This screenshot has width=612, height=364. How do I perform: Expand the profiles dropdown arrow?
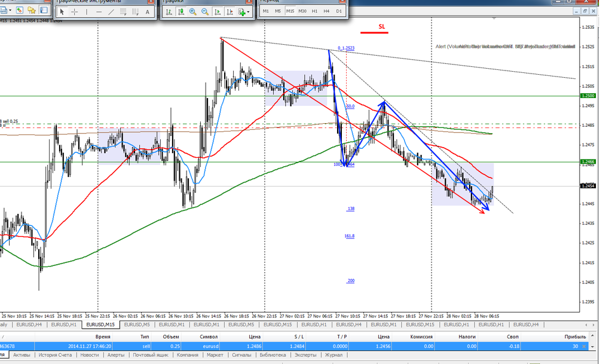coord(10,10)
